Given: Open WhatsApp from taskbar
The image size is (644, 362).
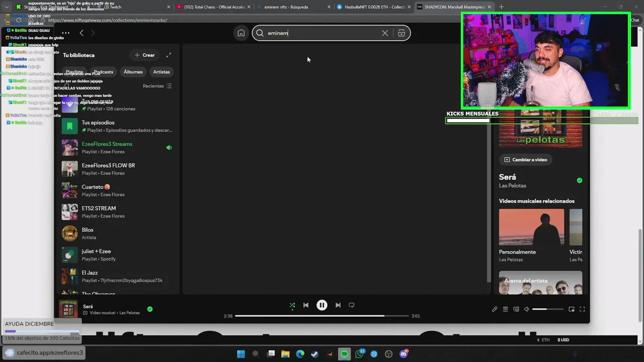Looking at the screenshot, I should pyautogui.click(x=359, y=354).
